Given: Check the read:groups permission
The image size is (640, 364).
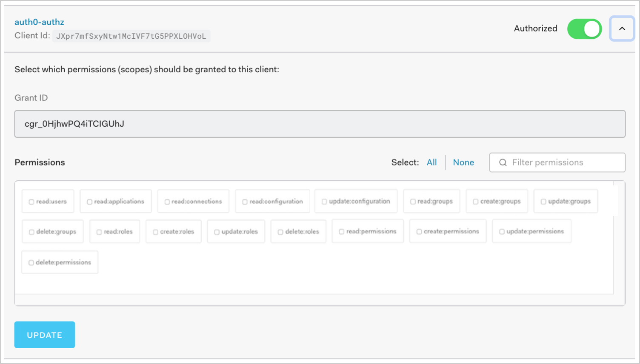Looking at the screenshot, I should coord(413,201).
